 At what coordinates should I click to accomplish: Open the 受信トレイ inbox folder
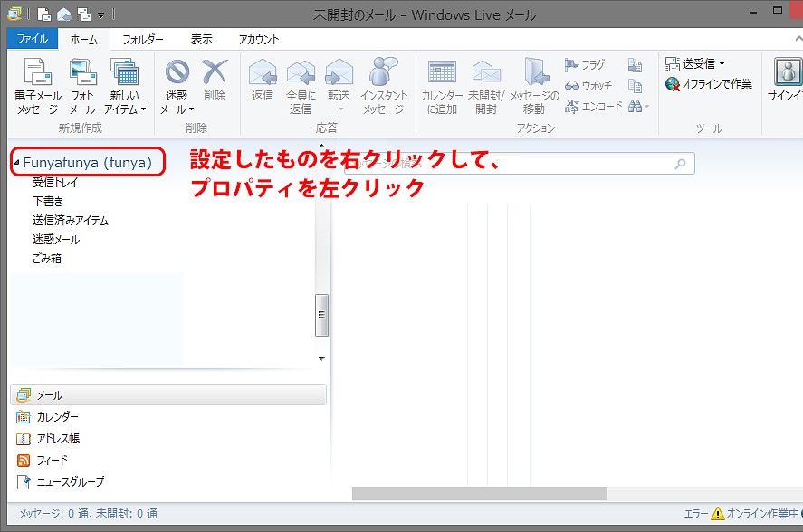tap(55, 182)
